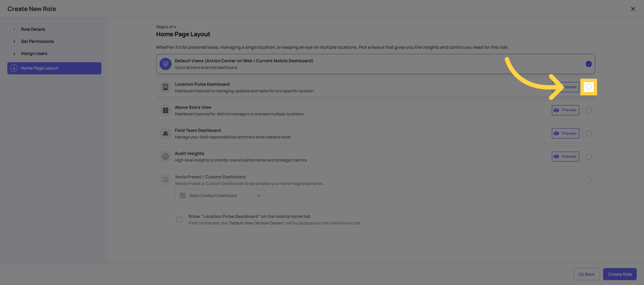644x285 pixels.
Task: Close the Create New Role dialog
Action: [x=633, y=9]
